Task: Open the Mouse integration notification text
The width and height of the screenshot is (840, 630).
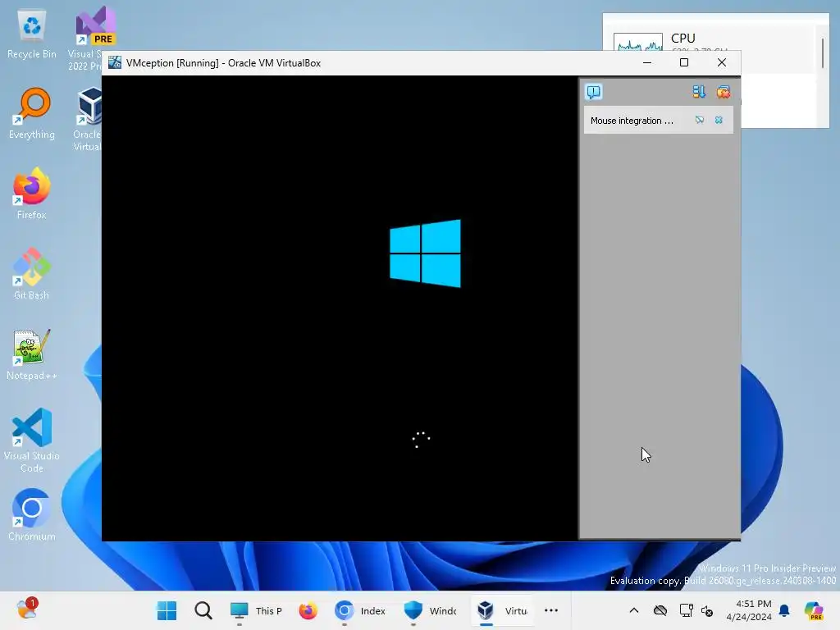Action: 632,121
